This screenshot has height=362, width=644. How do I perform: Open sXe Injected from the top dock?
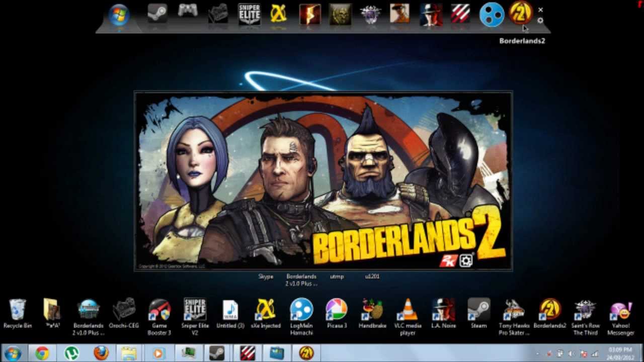pos(279,14)
